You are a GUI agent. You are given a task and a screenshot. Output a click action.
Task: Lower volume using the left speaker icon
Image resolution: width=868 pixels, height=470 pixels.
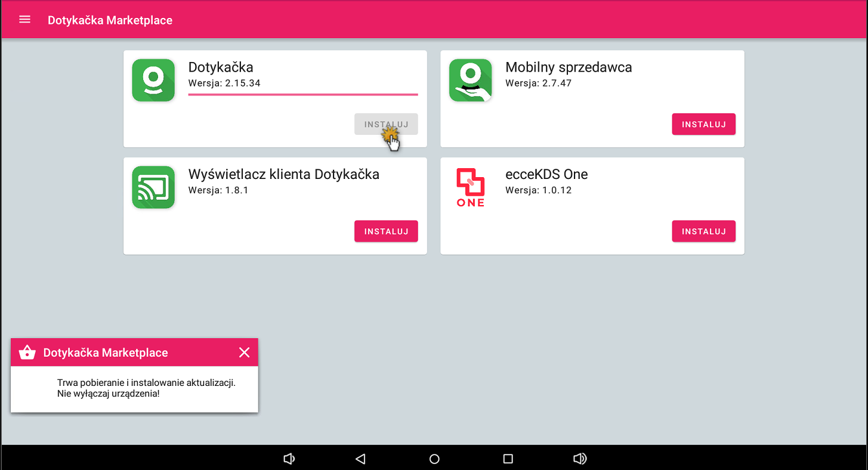[x=289, y=459]
